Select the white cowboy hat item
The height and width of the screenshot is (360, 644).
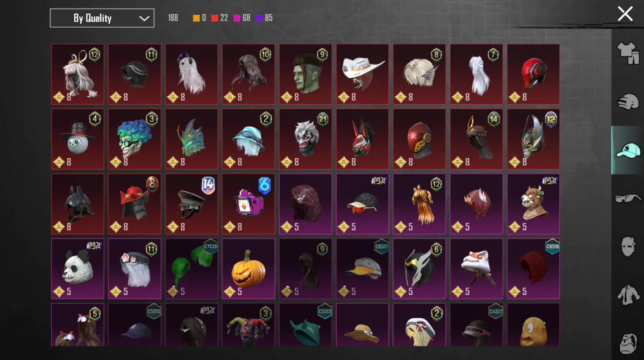tap(362, 74)
